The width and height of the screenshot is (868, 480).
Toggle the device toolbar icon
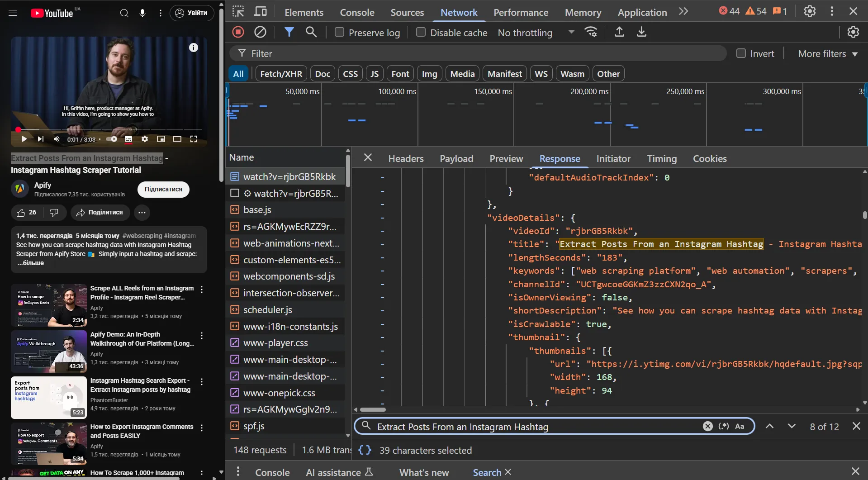point(261,12)
